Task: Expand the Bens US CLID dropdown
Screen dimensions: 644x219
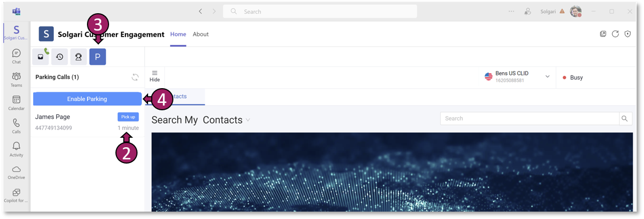Action: tap(547, 77)
